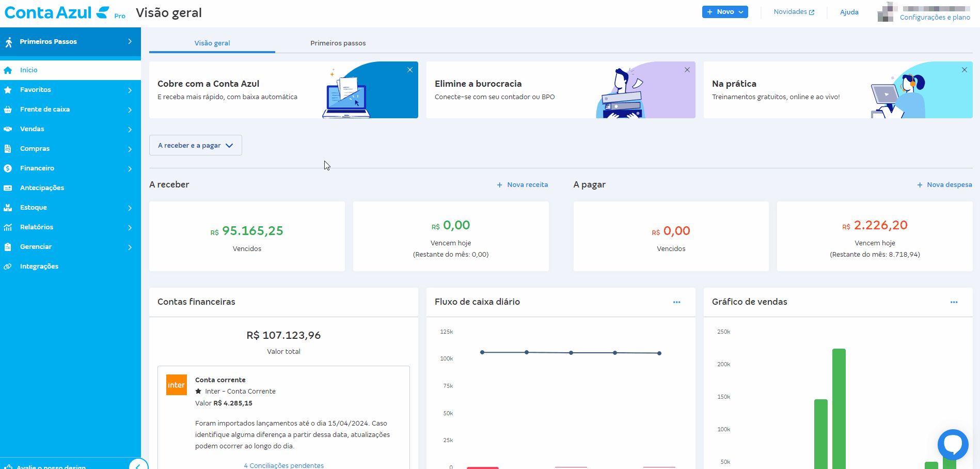This screenshot has height=469, width=980.
Task: Click the Inter bank logo
Action: pos(177,385)
